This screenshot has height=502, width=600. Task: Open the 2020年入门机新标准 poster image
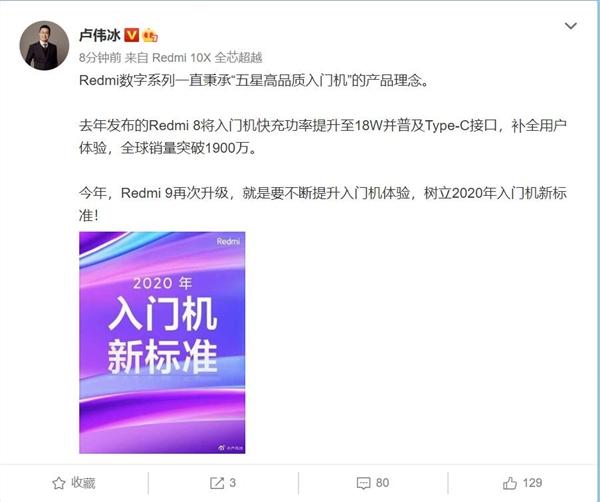[162, 343]
